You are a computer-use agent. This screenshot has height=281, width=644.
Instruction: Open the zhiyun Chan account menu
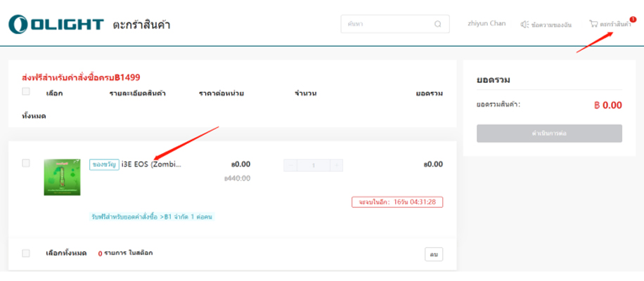click(x=487, y=24)
